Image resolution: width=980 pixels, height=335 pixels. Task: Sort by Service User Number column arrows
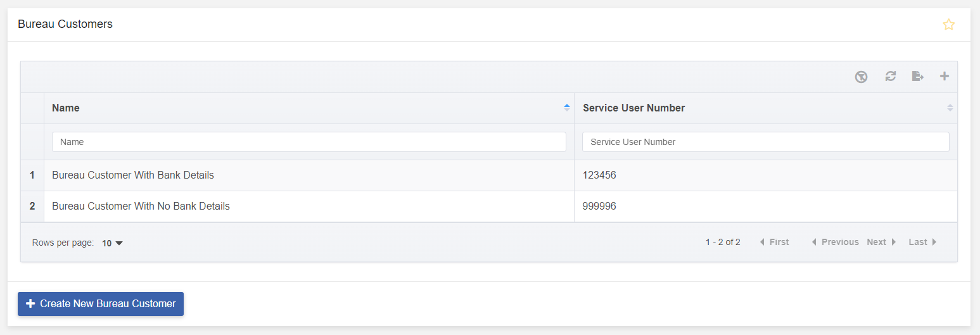click(x=950, y=108)
